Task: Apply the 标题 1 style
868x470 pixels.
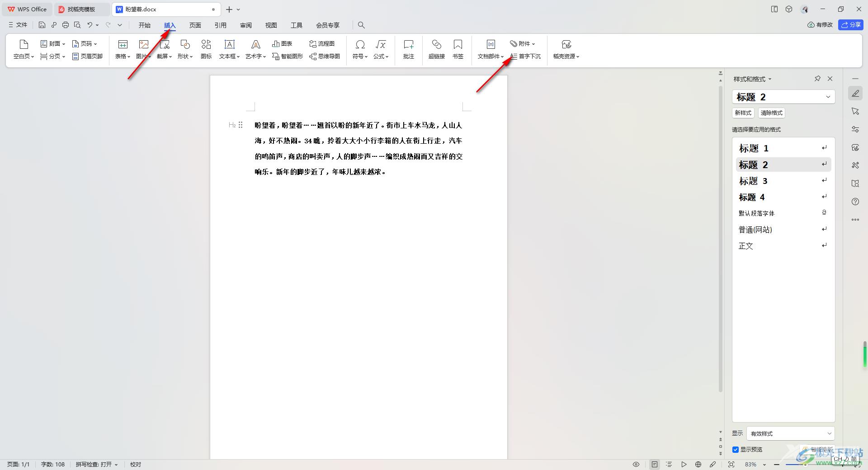Action: coord(783,148)
